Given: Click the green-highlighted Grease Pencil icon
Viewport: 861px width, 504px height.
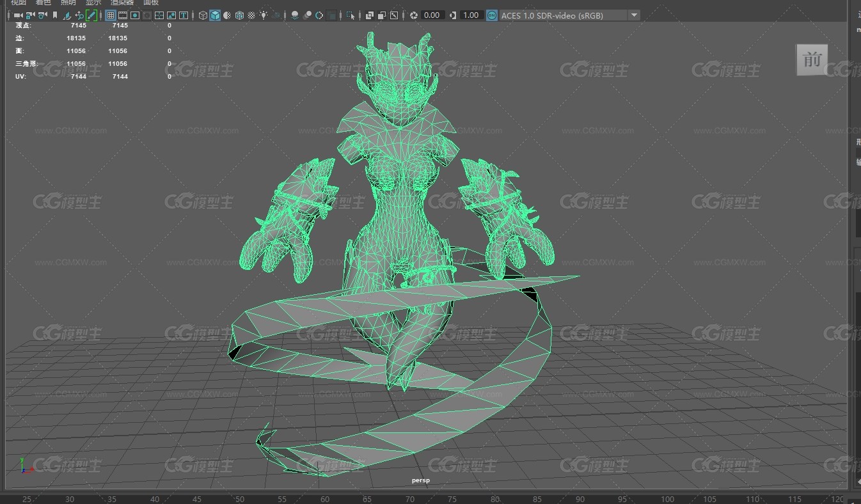Looking at the screenshot, I should 91,15.
